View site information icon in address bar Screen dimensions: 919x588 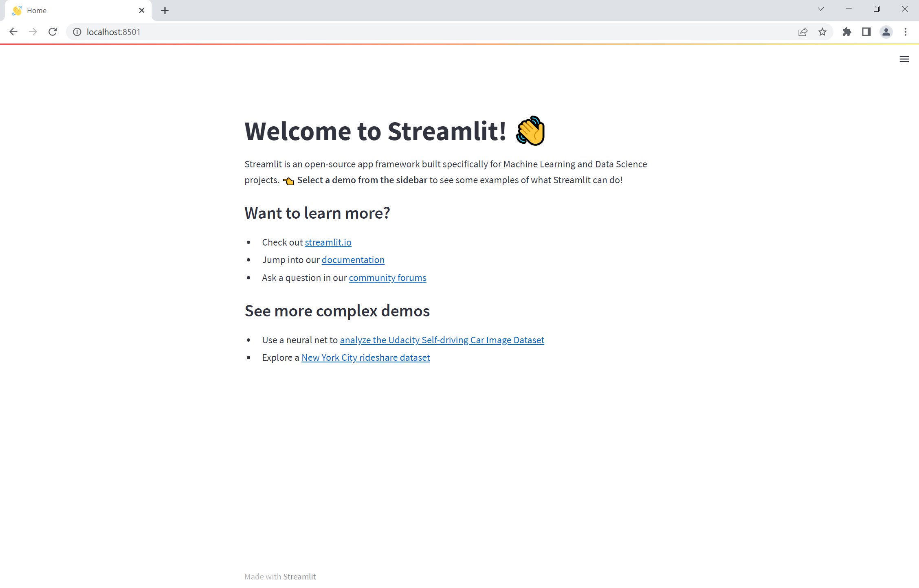coord(77,32)
